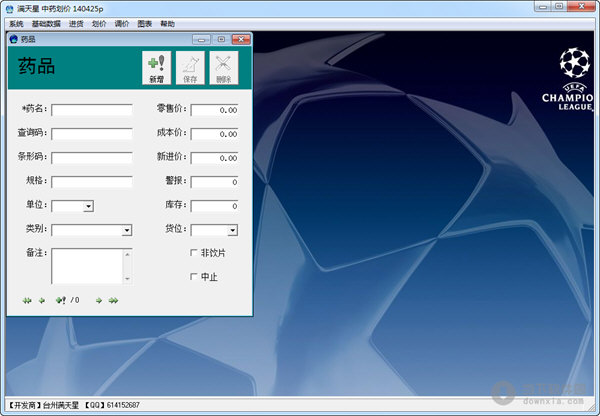
Task: Open the 基础数据 menu
Action: pyautogui.click(x=46, y=24)
